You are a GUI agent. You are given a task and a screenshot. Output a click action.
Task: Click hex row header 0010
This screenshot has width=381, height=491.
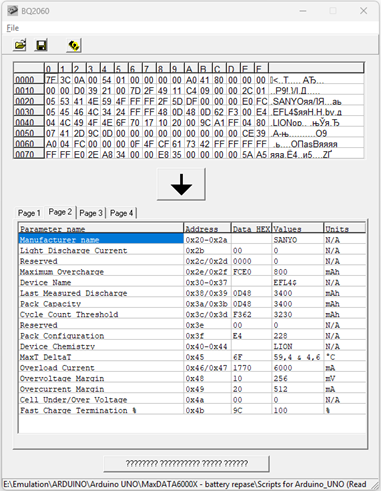click(29, 90)
